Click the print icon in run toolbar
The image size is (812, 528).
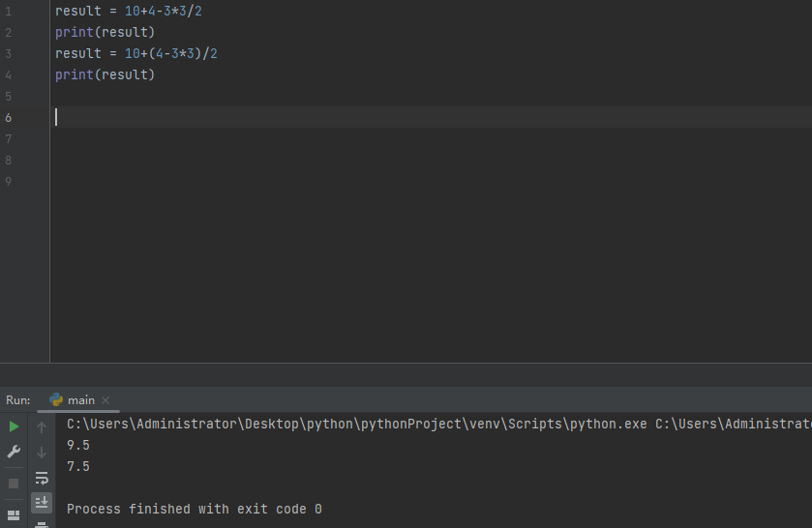(x=42, y=524)
